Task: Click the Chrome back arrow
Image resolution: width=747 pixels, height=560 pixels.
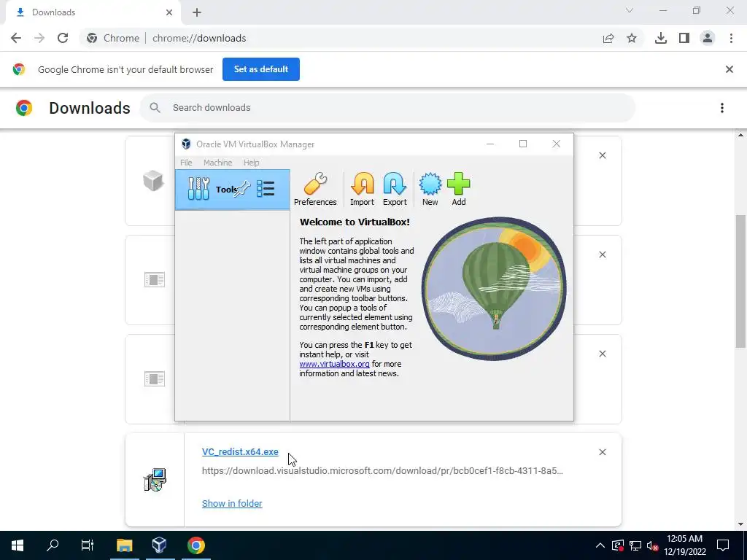Action: (16, 38)
